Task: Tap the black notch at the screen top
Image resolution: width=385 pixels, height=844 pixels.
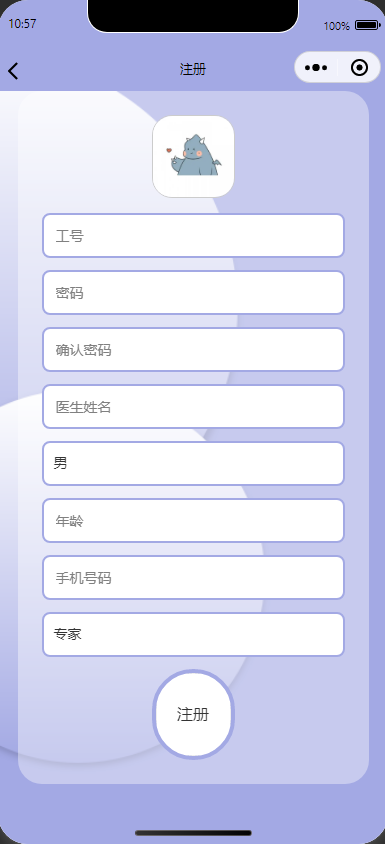Action: [x=193, y=15]
